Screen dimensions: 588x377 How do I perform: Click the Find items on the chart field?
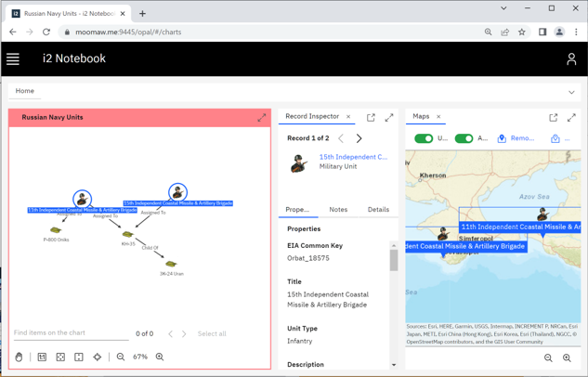(x=72, y=332)
